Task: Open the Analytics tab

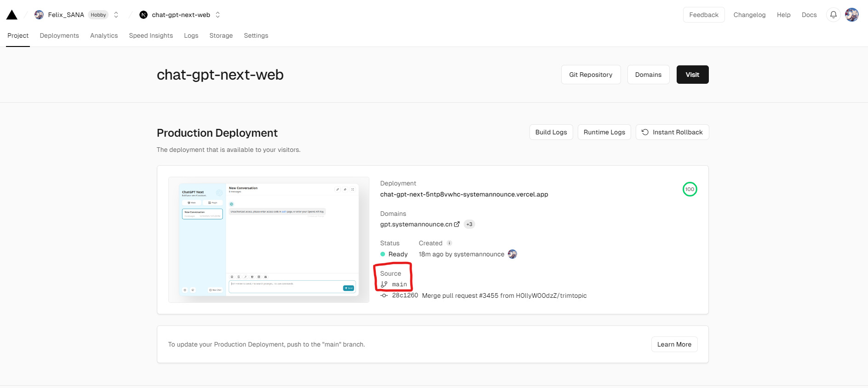Action: (x=104, y=35)
